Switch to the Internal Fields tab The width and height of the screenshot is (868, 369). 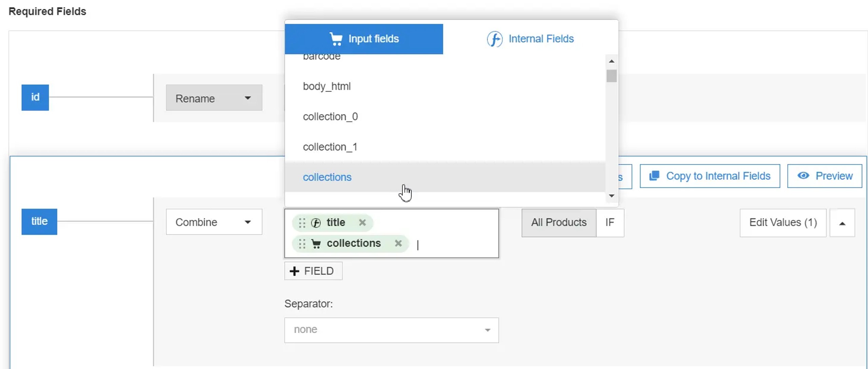531,39
